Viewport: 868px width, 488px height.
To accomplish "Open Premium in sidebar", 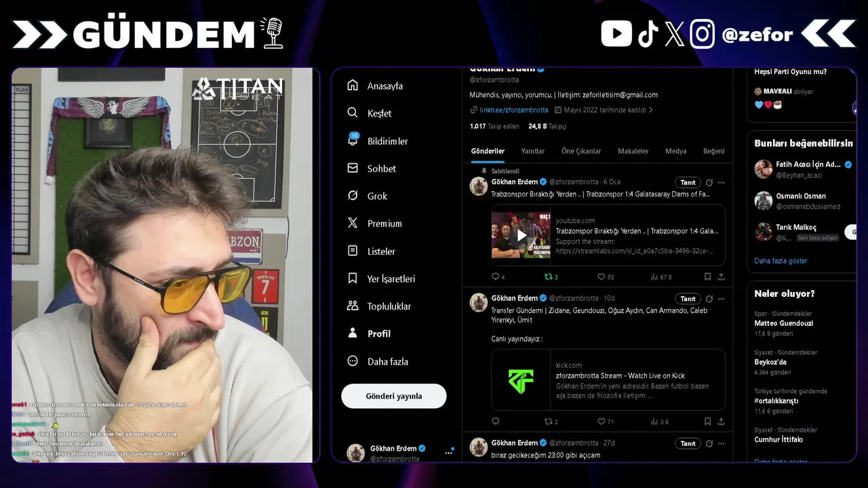I will click(x=374, y=224).
